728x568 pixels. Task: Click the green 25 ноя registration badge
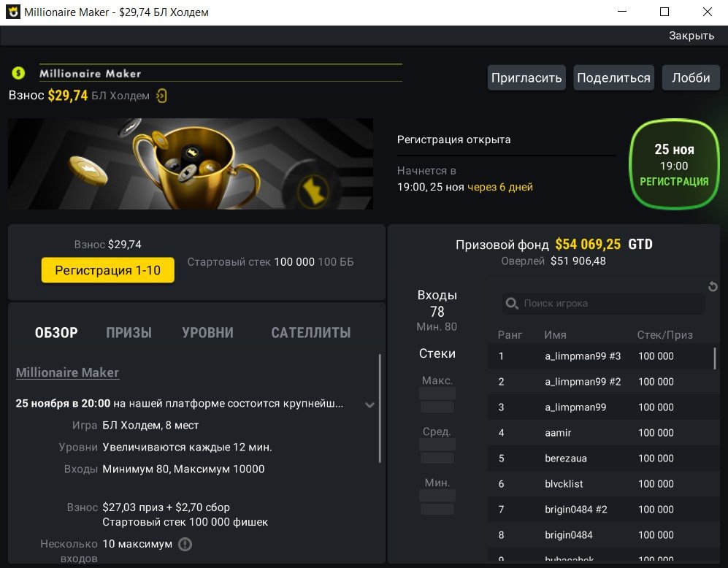pos(673,165)
